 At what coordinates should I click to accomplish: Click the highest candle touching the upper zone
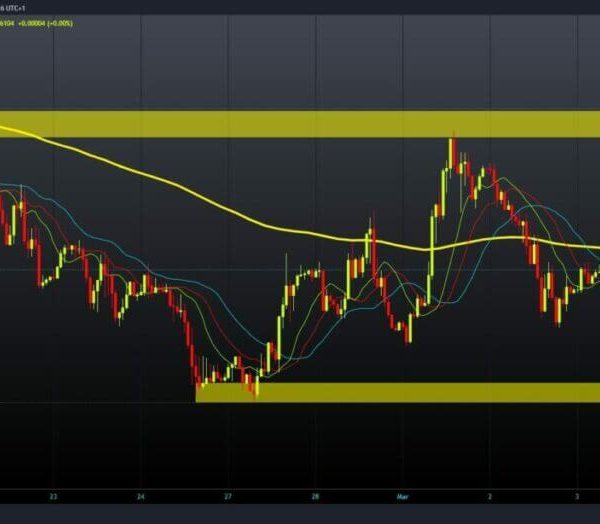click(x=451, y=150)
